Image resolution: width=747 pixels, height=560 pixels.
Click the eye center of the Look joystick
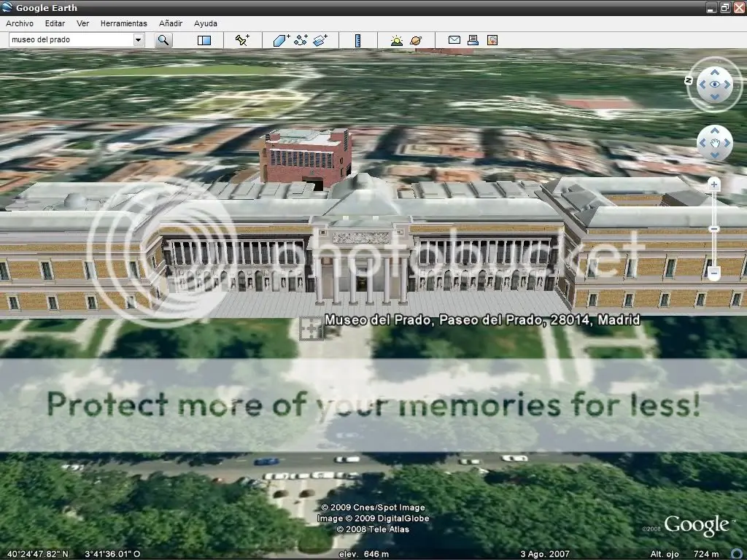[715, 85]
